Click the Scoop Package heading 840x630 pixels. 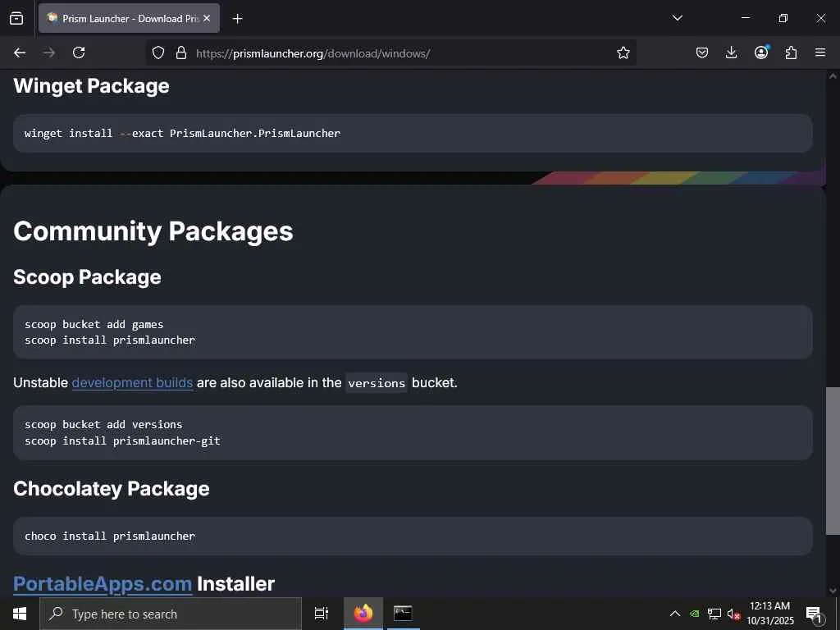pos(87,277)
